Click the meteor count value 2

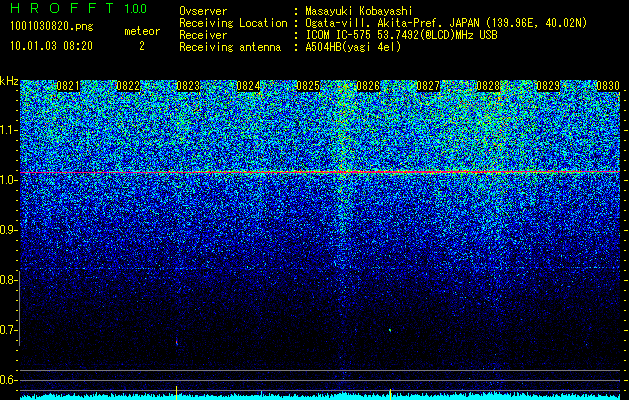(142, 46)
